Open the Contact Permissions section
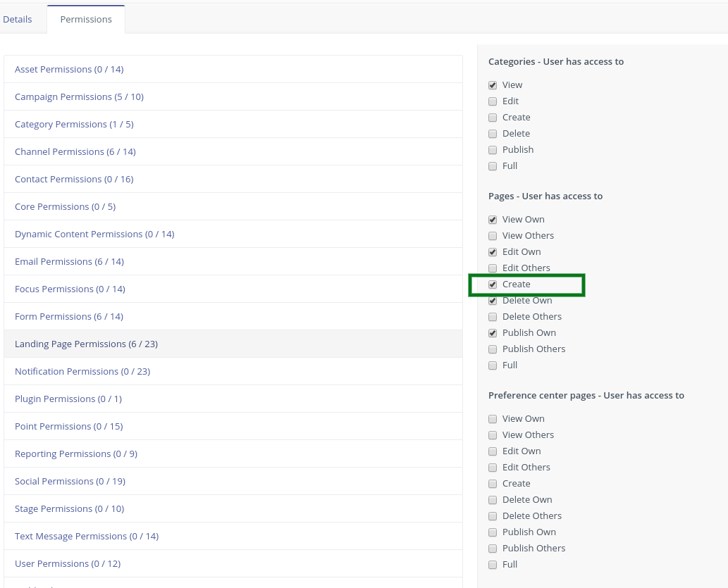Screen dimensions: 728x588 point(74,179)
